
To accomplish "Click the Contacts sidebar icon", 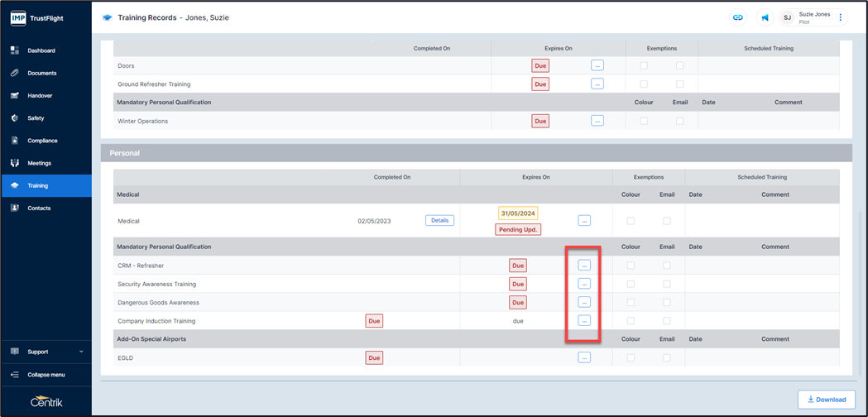I will 15,208.
